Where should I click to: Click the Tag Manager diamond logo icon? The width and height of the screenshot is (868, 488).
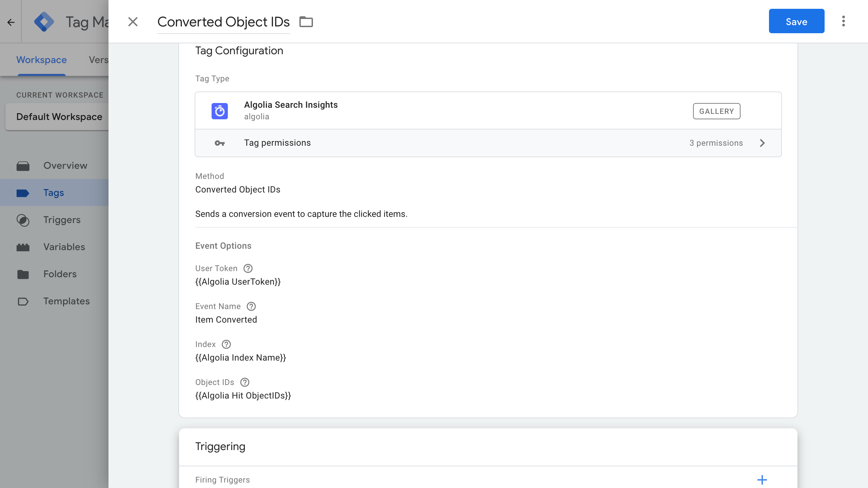45,21
